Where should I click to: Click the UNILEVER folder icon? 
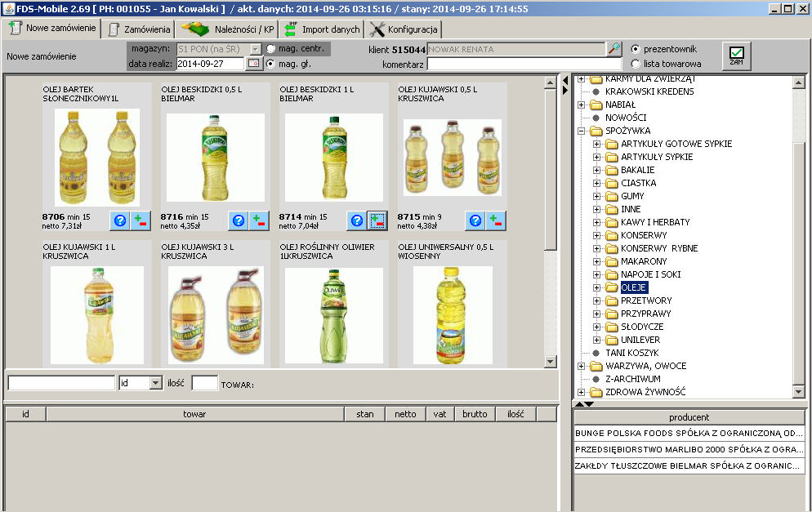612,340
